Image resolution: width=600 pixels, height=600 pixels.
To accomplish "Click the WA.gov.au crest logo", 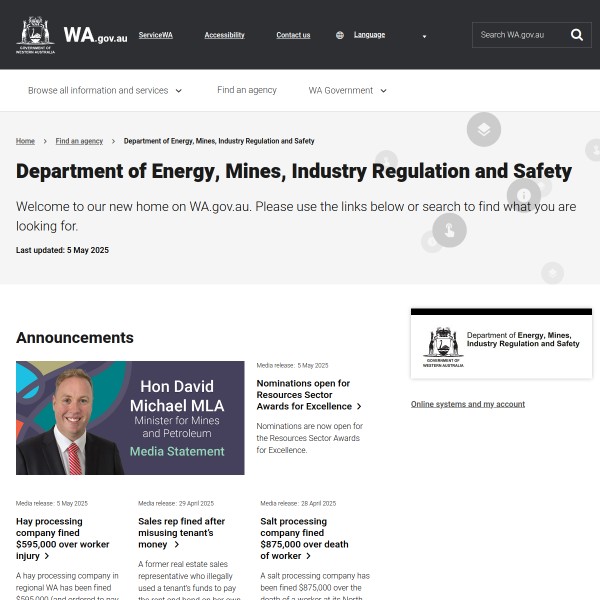I will pyautogui.click(x=36, y=35).
